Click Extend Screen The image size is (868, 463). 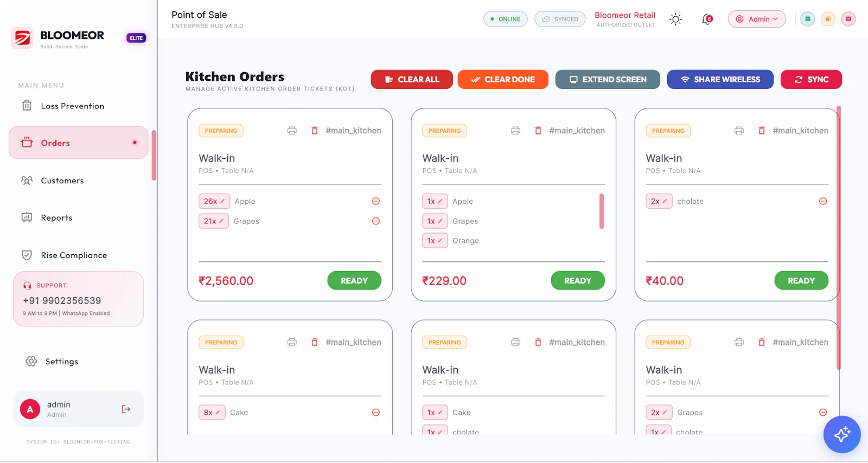point(608,79)
